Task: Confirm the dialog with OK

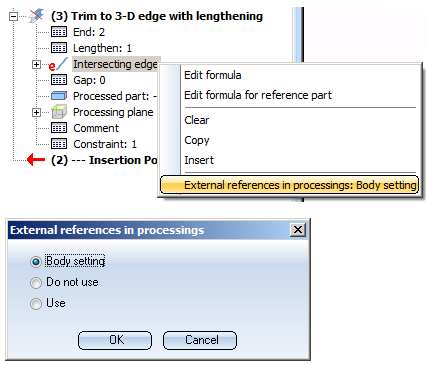Action: click(115, 340)
